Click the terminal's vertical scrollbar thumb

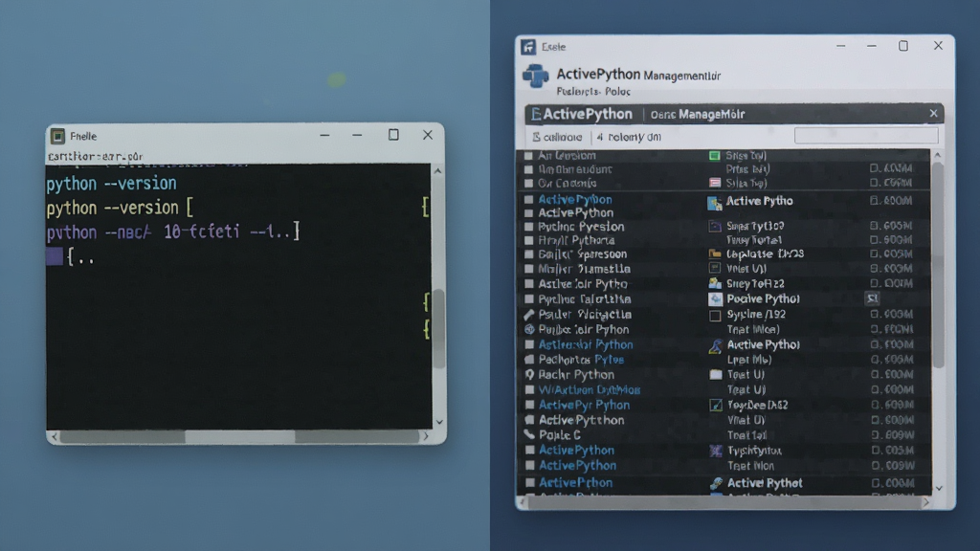[438, 328]
